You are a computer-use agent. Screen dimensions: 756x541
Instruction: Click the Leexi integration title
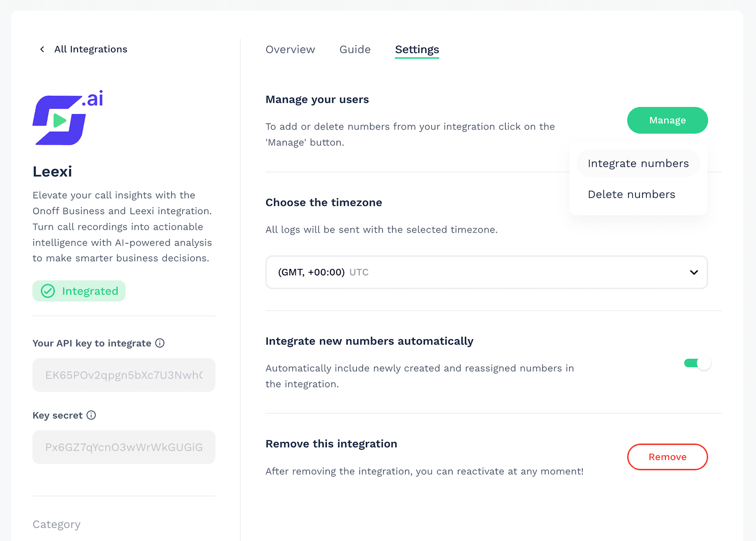(x=52, y=172)
